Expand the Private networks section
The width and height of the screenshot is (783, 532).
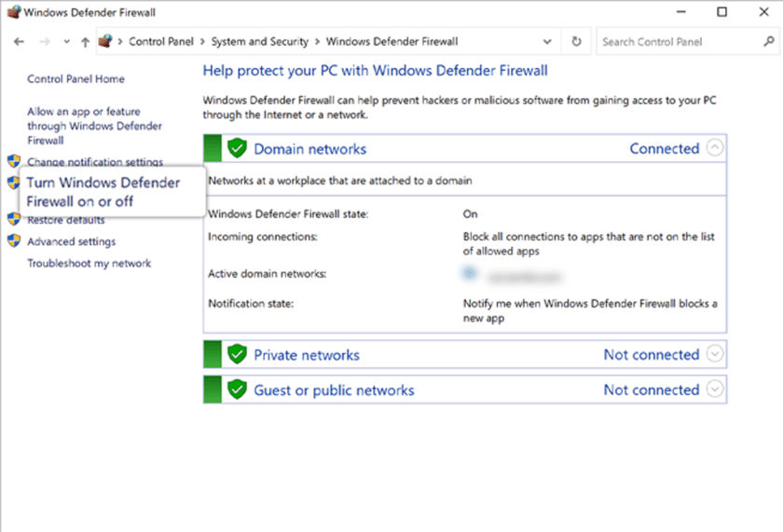[715, 354]
